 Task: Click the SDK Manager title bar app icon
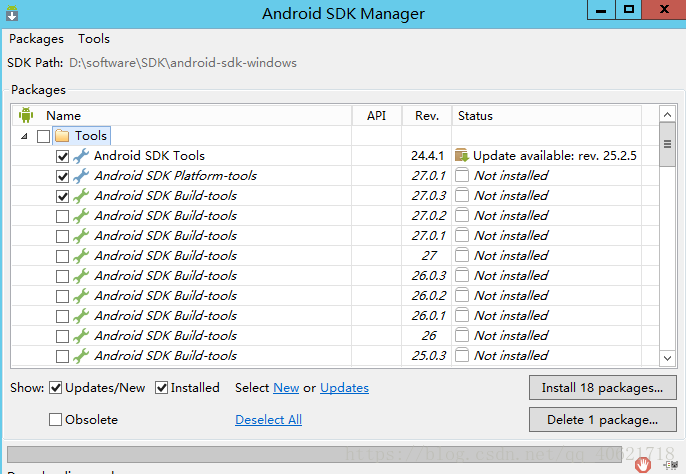click(x=12, y=13)
